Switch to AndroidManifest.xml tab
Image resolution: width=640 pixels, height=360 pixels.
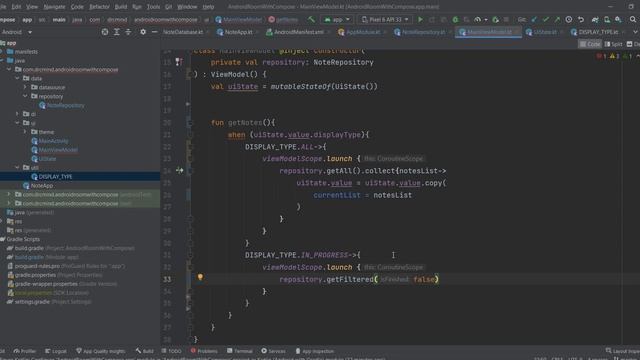[x=298, y=32]
